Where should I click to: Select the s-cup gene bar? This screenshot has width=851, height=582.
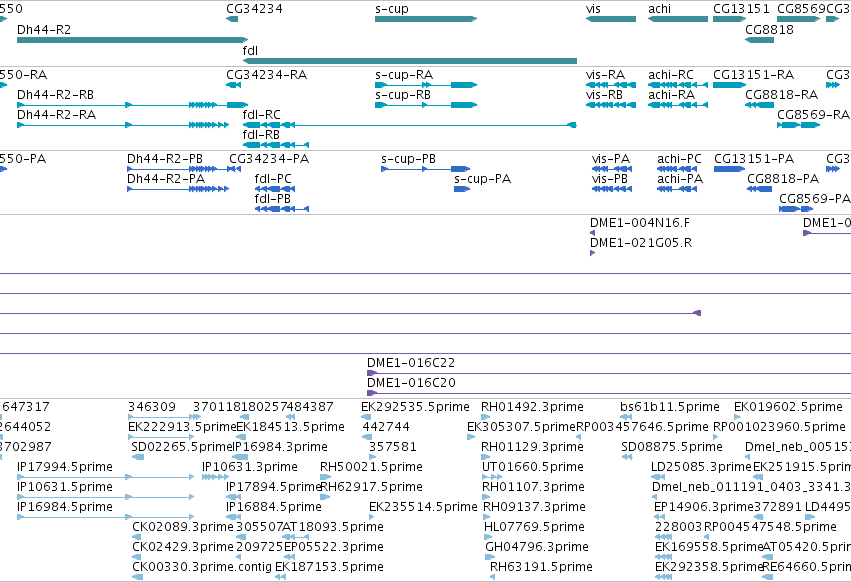pos(426,19)
